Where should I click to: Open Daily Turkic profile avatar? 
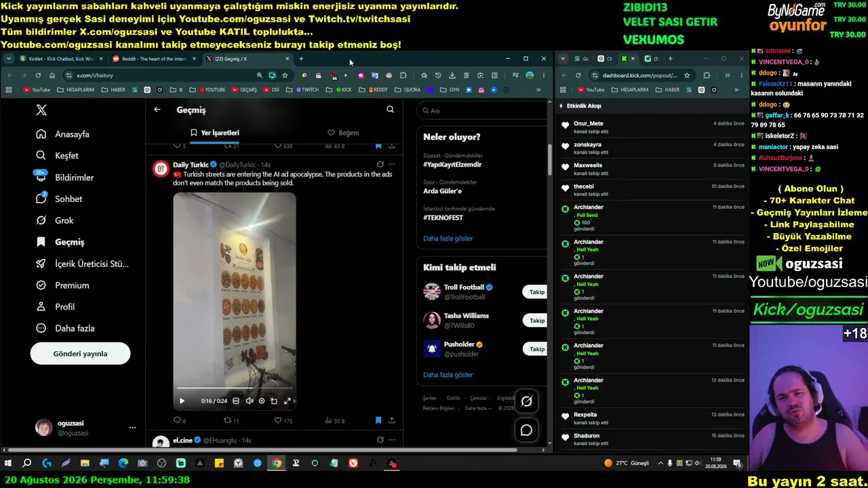pyautogui.click(x=161, y=169)
